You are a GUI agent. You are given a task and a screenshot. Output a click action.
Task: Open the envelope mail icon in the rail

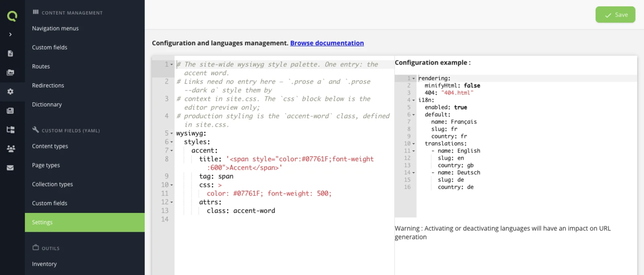click(x=10, y=168)
